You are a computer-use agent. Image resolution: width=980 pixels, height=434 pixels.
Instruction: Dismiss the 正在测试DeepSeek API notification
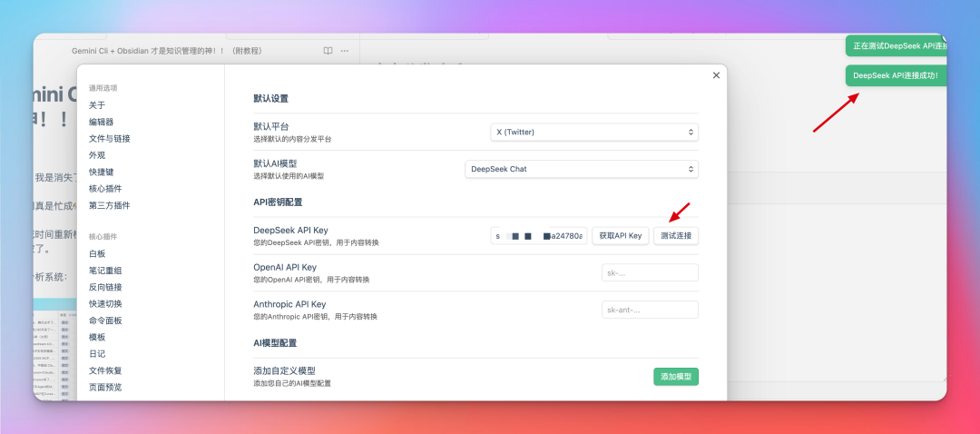pos(896,45)
